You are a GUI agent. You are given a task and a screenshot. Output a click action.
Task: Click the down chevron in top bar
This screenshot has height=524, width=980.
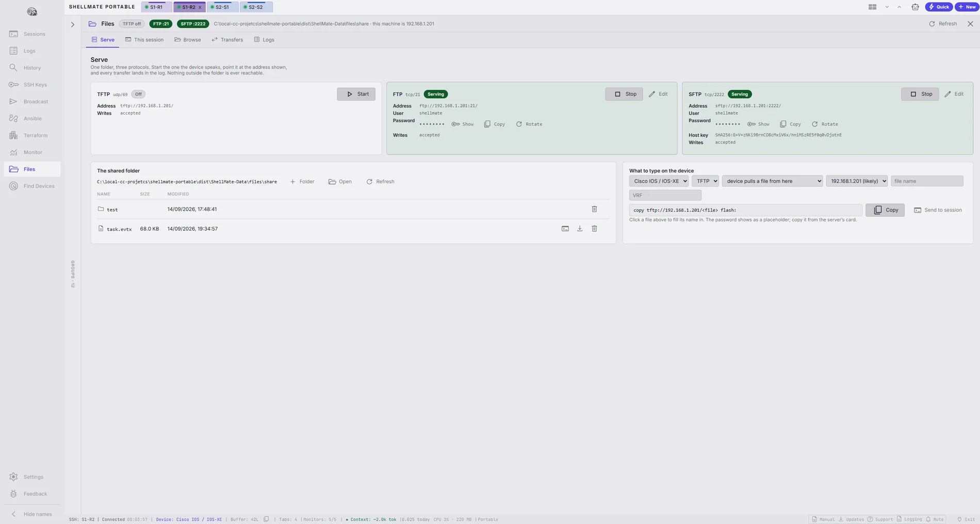(887, 7)
